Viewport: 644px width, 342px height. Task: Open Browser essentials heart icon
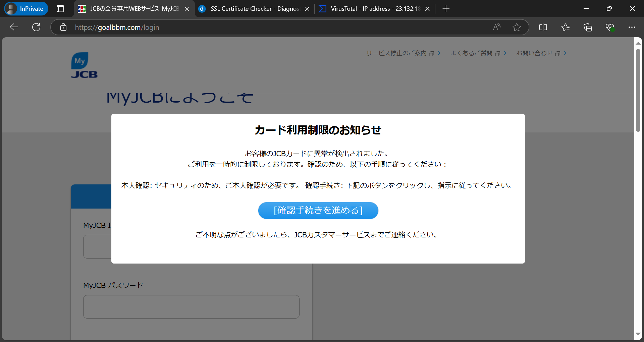610,27
